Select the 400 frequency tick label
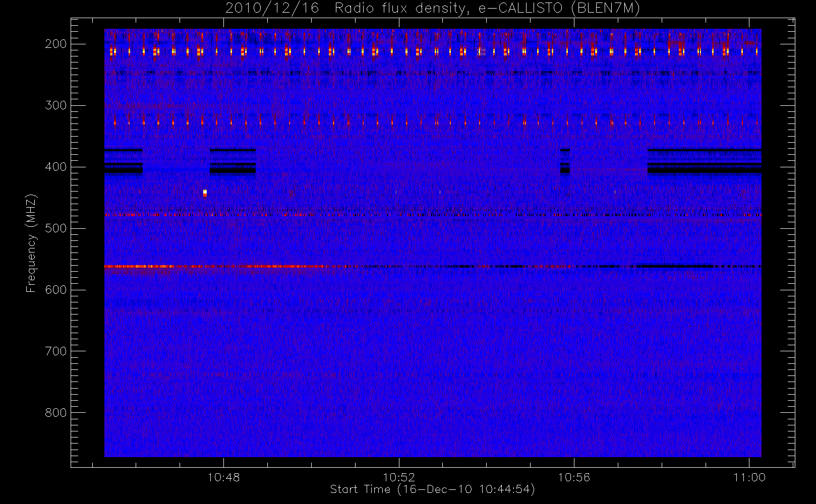 (56, 167)
